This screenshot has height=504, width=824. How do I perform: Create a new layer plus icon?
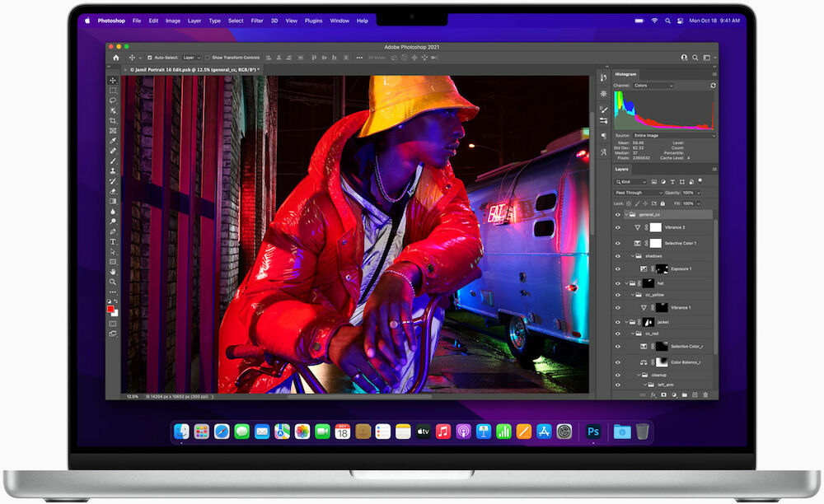(x=695, y=394)
